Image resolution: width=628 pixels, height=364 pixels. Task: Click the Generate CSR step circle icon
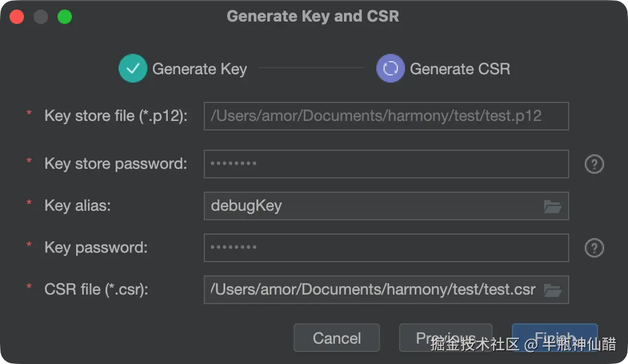[x=391, y=68]
